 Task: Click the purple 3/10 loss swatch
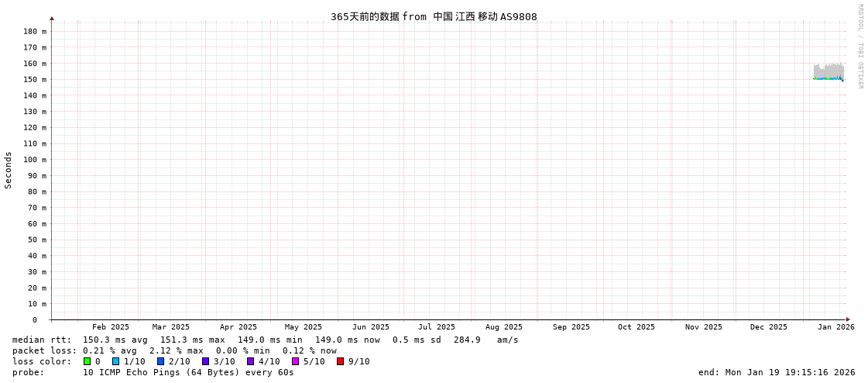pos(205,361)
